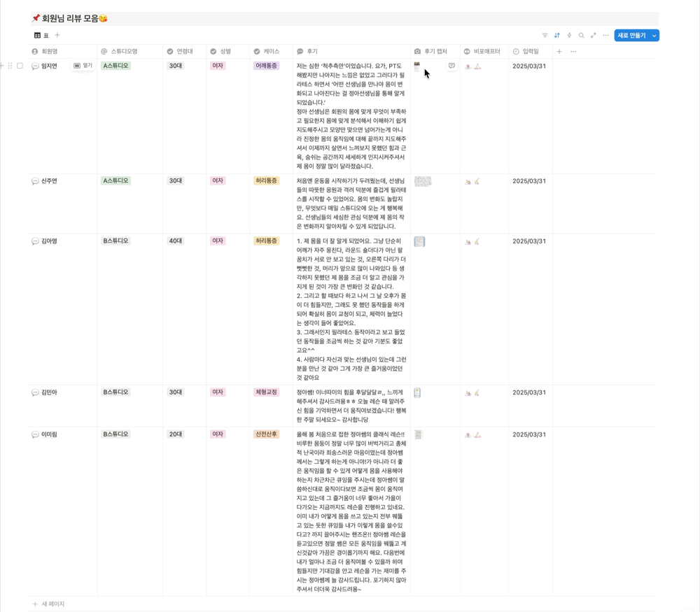
Task: Click 열기 button on 임지연 row
Action: (x=83, y=66)
